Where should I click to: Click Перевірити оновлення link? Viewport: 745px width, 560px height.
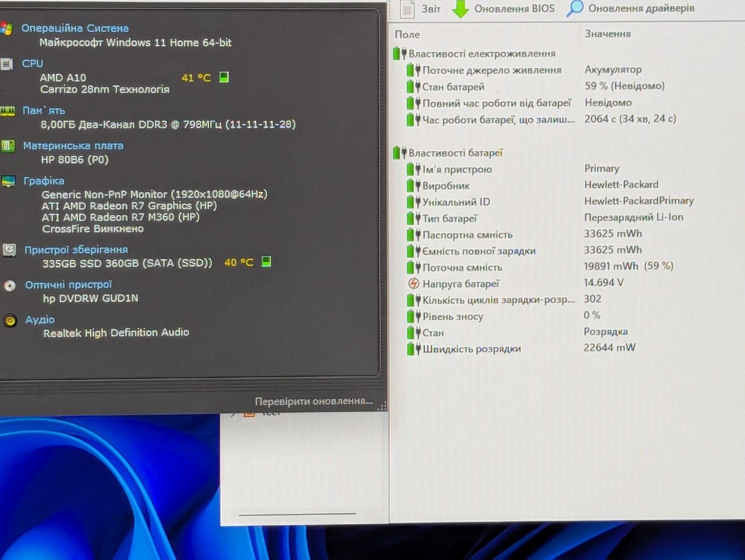point(314,401)
